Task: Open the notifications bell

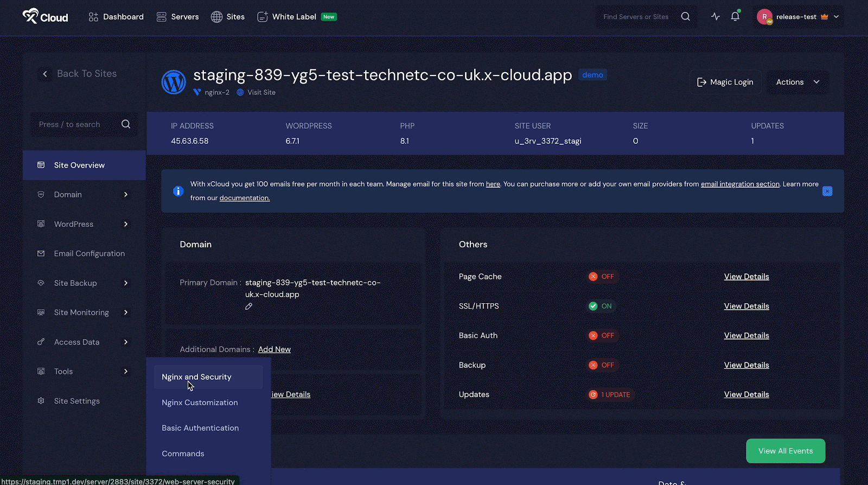Action: coord(735,16)
